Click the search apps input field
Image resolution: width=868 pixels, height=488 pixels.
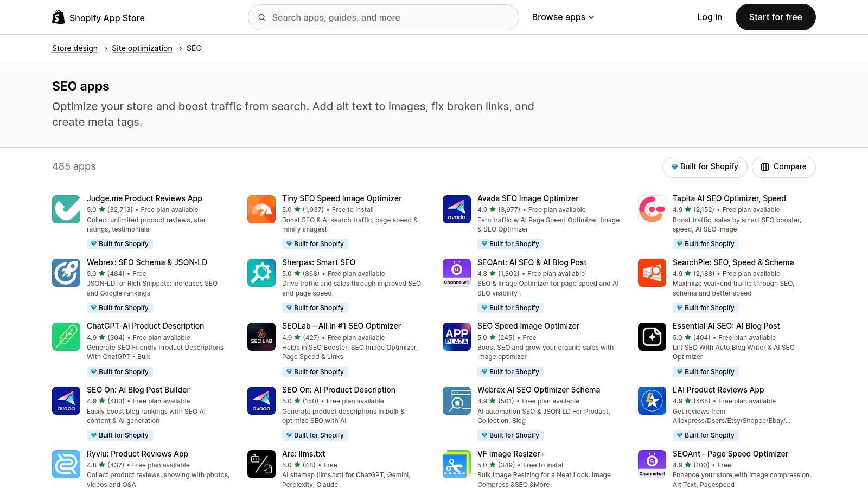coord(383,17)
